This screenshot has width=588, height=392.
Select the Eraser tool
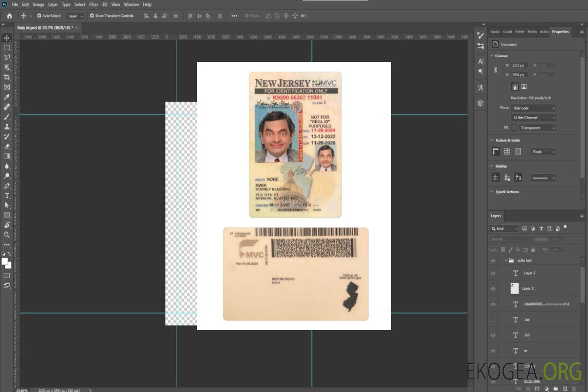click(7, 146)
